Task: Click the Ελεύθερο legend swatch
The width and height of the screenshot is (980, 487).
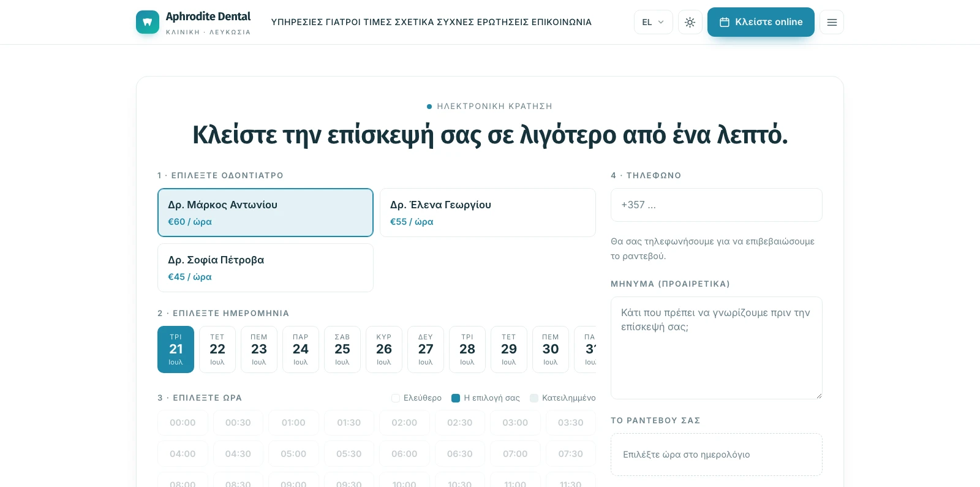Action: tap(396, 398)
